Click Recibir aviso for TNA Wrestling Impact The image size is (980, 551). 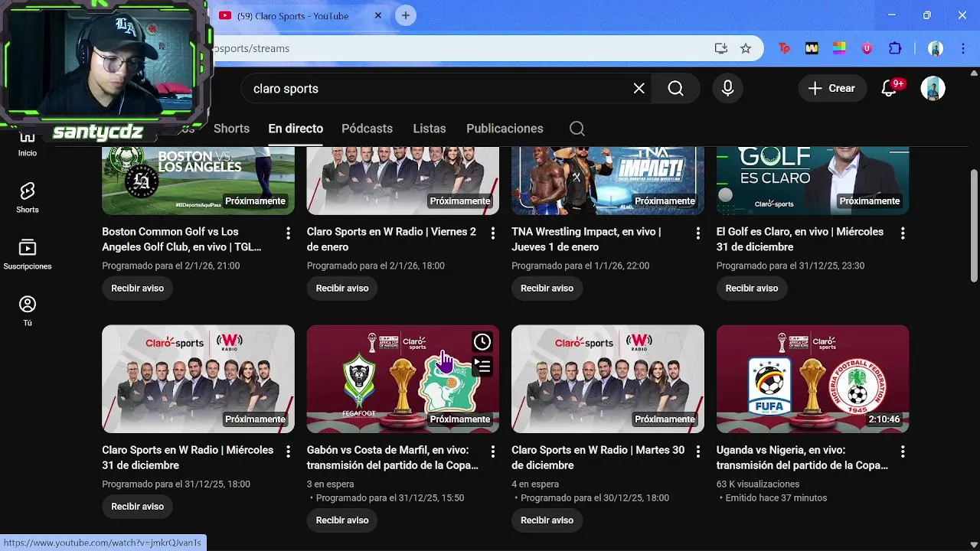(x=547, y=288)
